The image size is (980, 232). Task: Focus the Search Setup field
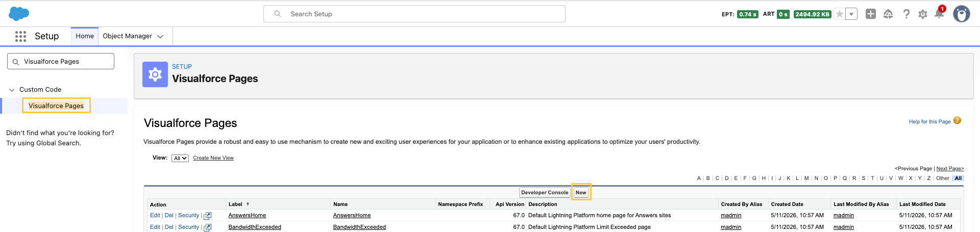click(x=414, y=14)
